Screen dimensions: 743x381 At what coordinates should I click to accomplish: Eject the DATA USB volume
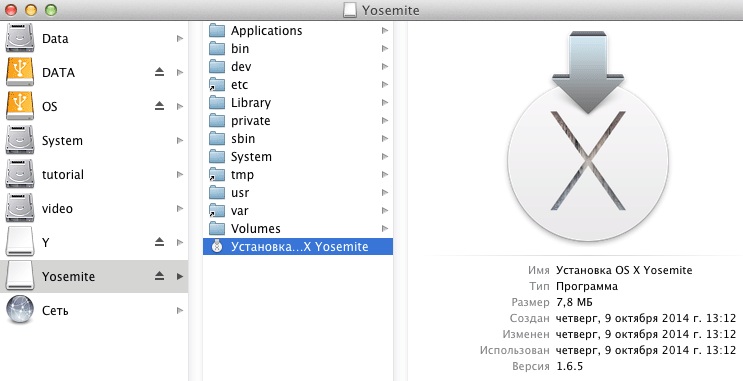159,72
